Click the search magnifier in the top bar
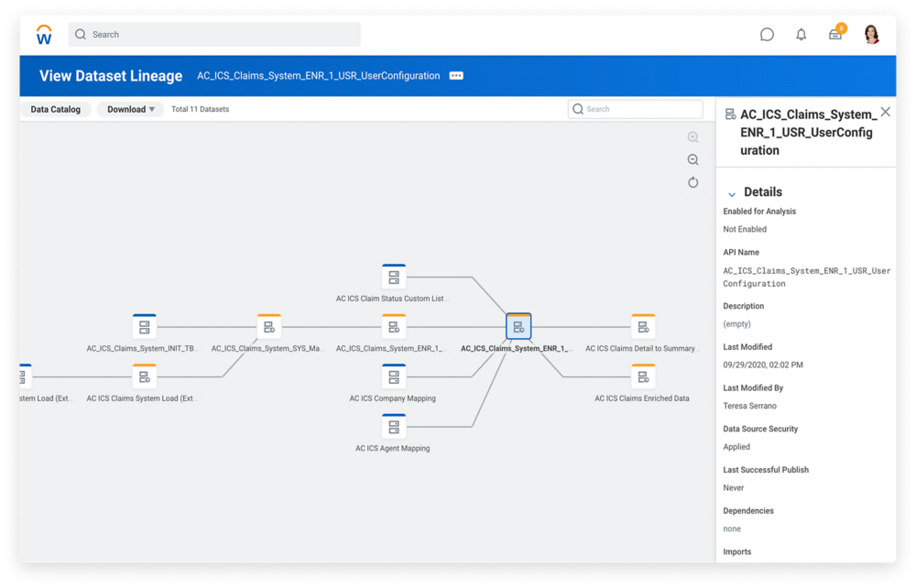 [x=81, y=35]
